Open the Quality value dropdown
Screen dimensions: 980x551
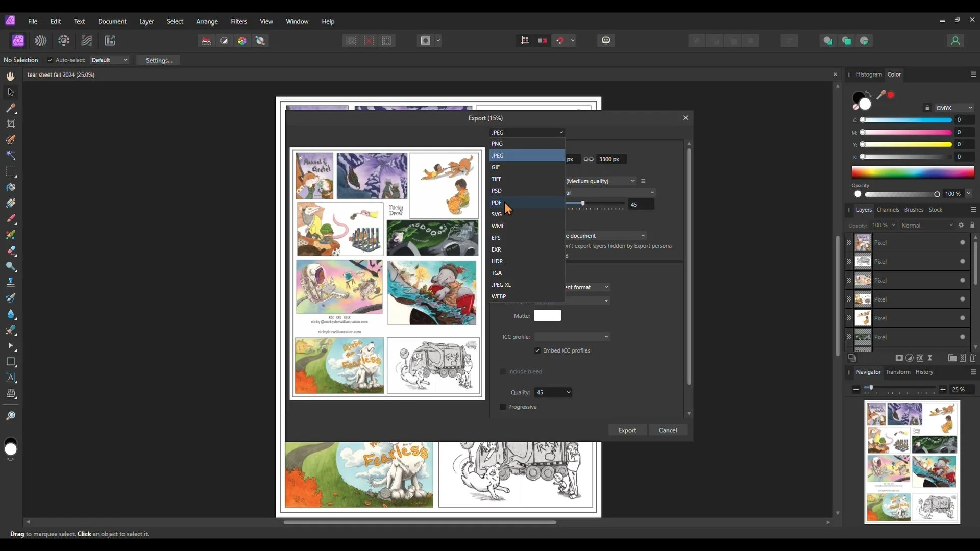coord(568,392)
